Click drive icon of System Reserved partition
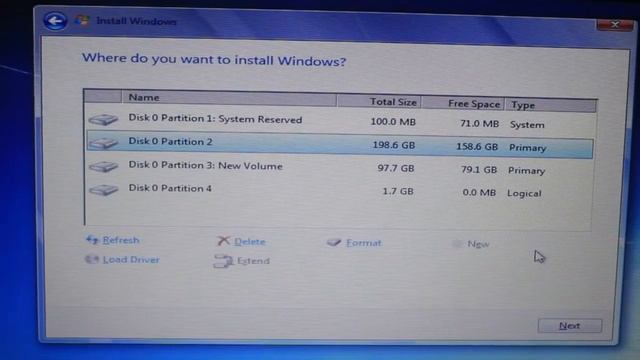Image resolution: width=640 pixels, height=360 pixels. point(103,120)
